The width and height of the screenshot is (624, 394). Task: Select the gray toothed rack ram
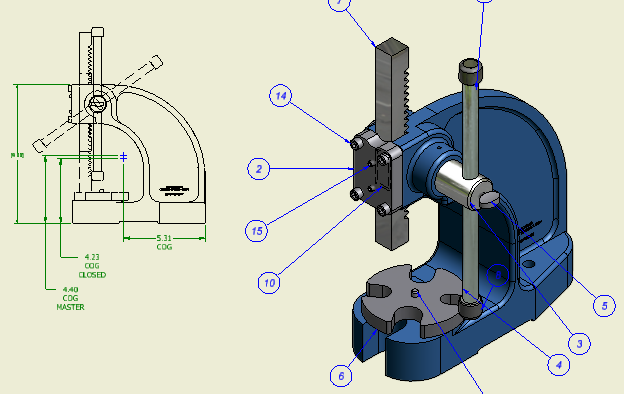click(x=392, y=143)
